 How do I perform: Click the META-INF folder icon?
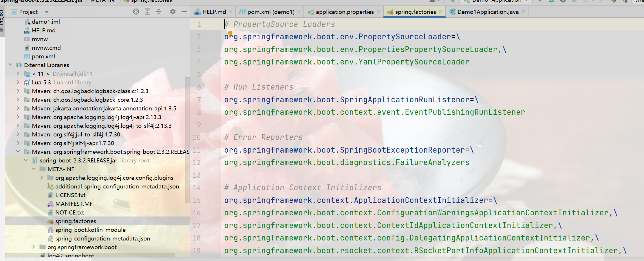click(x=43, y=169)
